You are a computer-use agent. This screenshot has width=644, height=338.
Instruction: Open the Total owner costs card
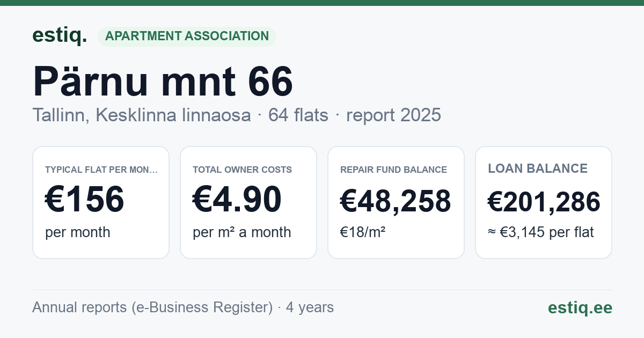[x=248, y=202]
